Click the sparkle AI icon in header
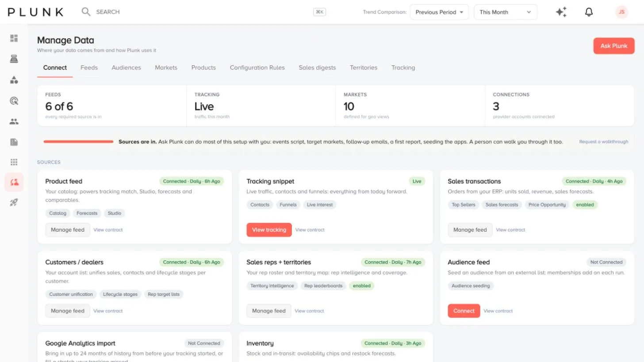 (561, 12)
